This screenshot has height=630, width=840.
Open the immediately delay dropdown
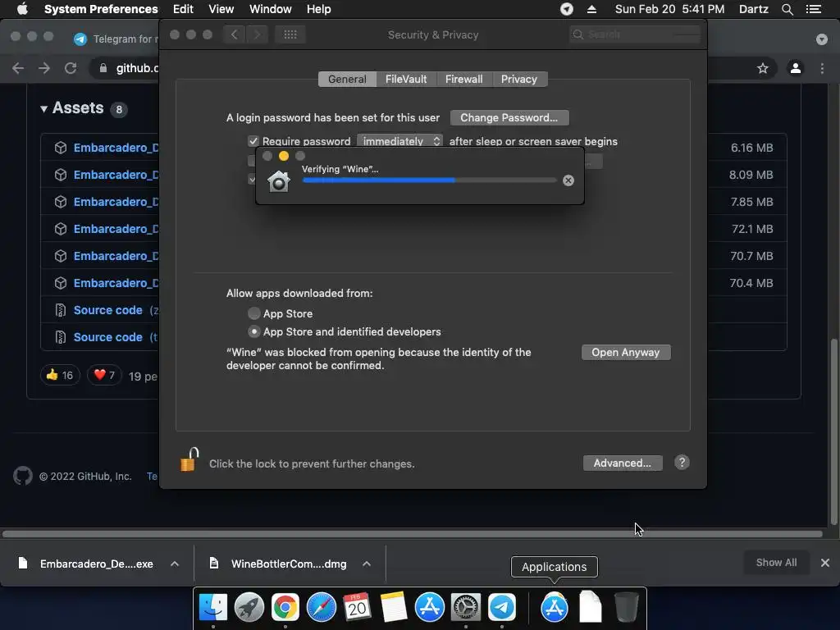(x=399, y=141)
